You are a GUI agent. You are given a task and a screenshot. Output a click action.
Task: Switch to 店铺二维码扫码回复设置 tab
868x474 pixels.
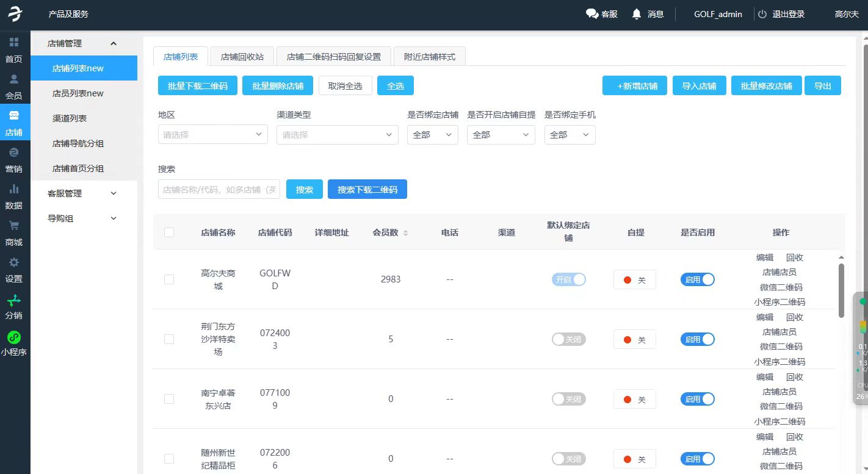(334, 56)
